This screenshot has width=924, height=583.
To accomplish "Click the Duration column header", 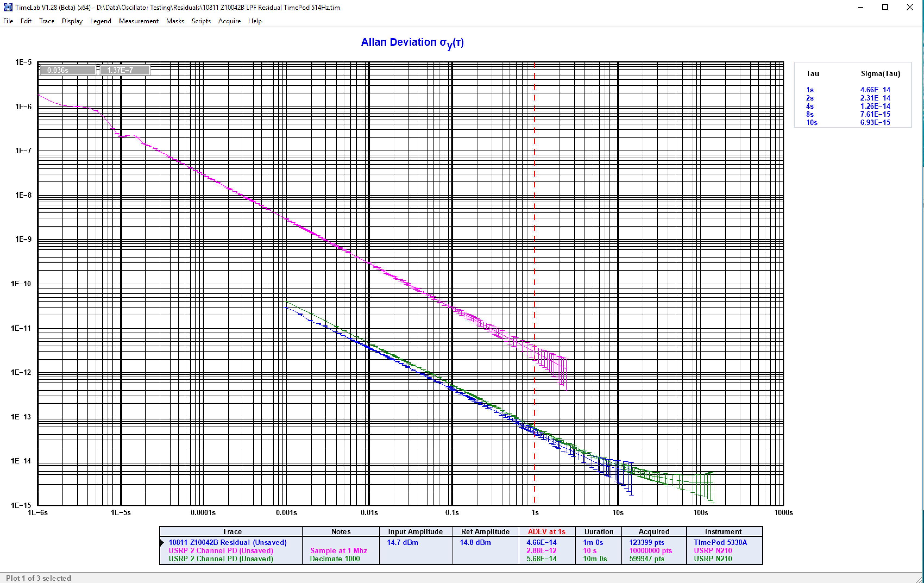I will (x=599, y=532).
